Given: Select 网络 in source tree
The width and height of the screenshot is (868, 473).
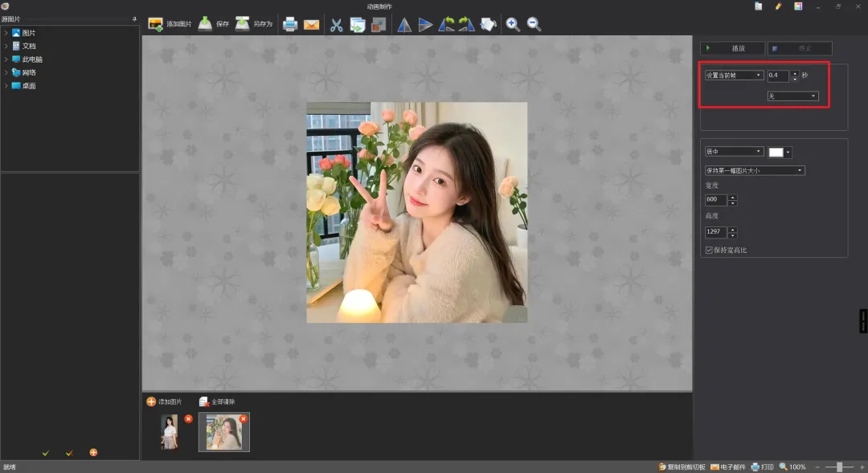Looking at the screenshot, I should click(24, 72).
